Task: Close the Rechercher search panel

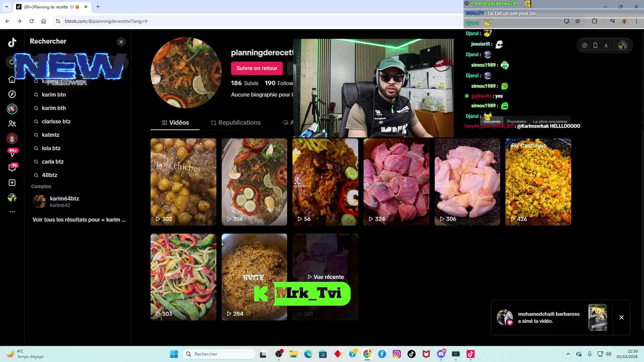Action: click(121, 42)
